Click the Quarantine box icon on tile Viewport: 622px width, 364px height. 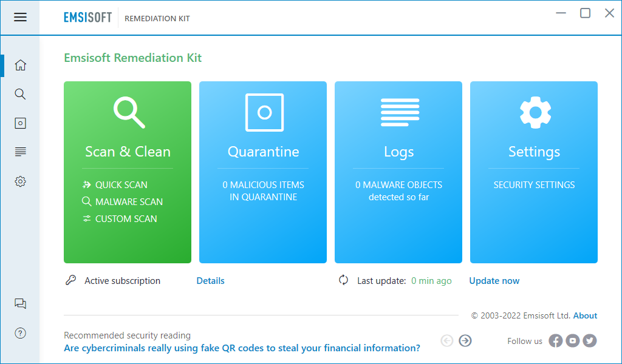coord(265,112)
